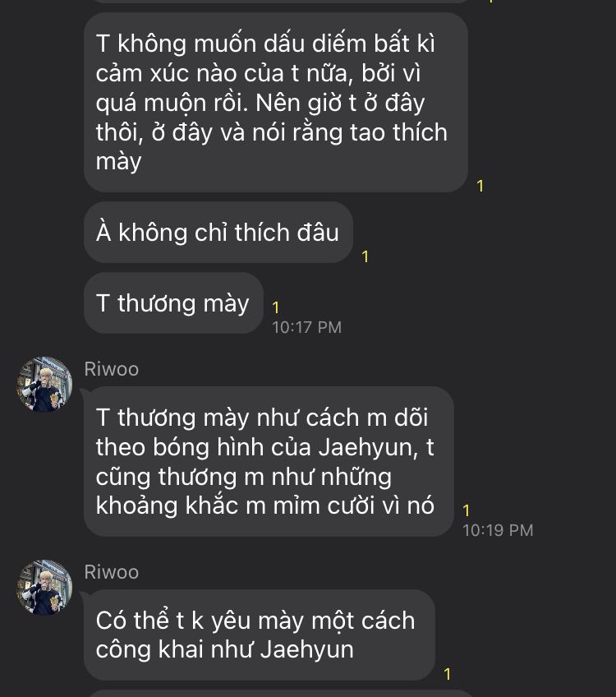Tap the 'T thương mày' message bubble
This screenshot has width=616, height=697.
pyautogui.click(x=173, y=303)
